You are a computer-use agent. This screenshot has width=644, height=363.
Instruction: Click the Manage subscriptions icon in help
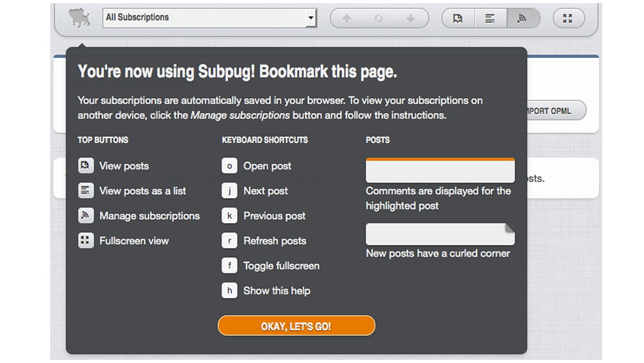(x=86, y=216)
